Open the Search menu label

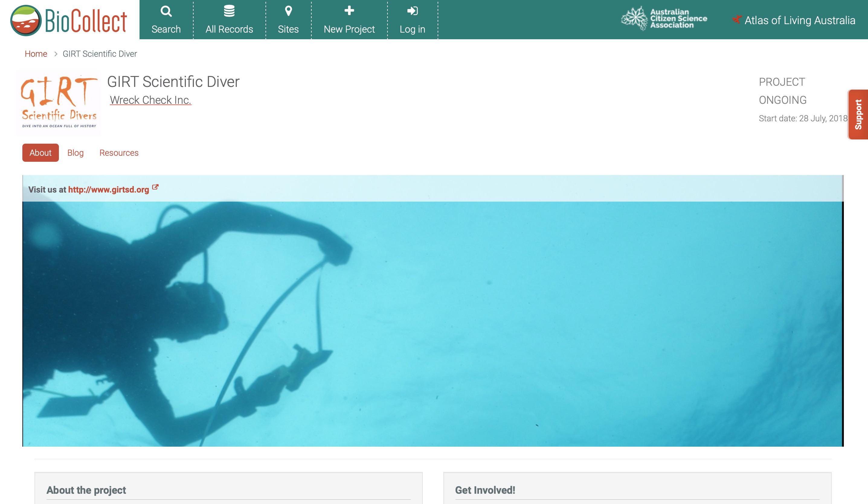coord(166,29)
